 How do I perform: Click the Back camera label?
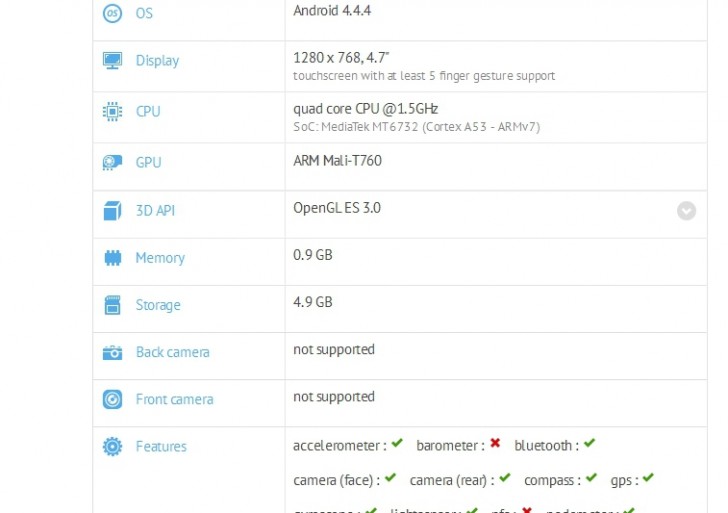(x=173, y=352)
